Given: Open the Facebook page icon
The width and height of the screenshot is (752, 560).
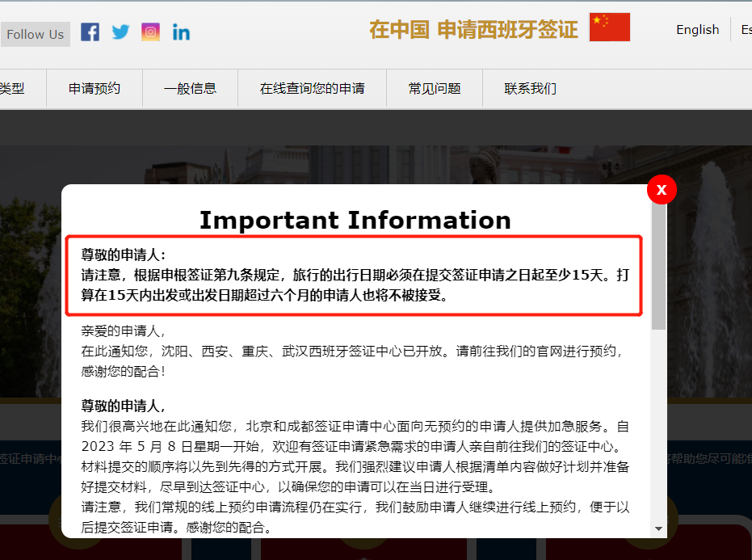Looking at the screenshot, I should click(90, 32).
